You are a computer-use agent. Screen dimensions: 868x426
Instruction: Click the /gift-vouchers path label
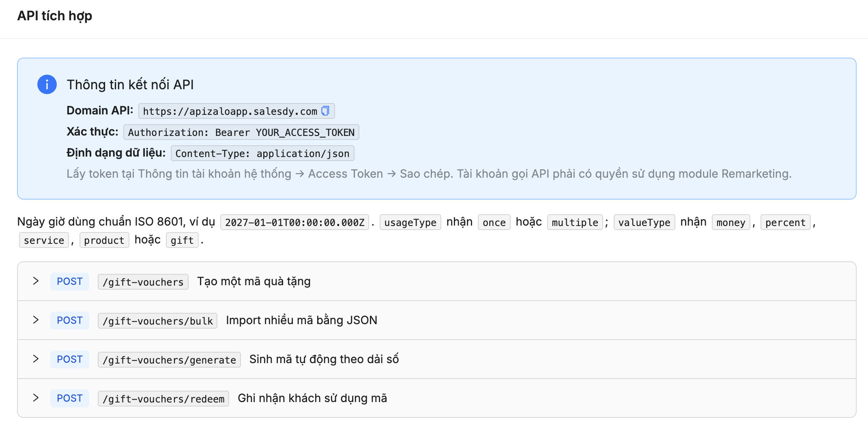143,282
